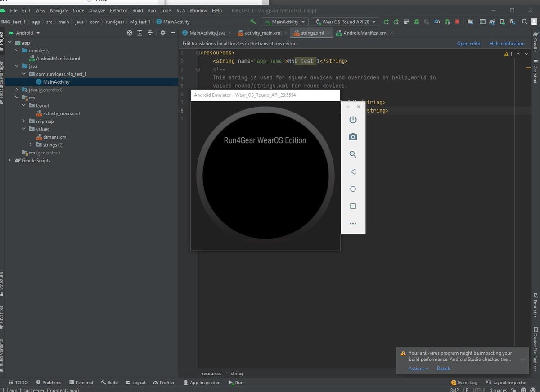540x392 pixels.
Task: Click the user account avatar icon
Action: point(534,22)
